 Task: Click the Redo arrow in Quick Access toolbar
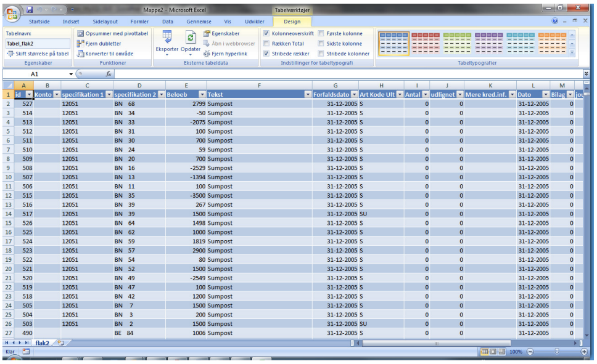54,9
